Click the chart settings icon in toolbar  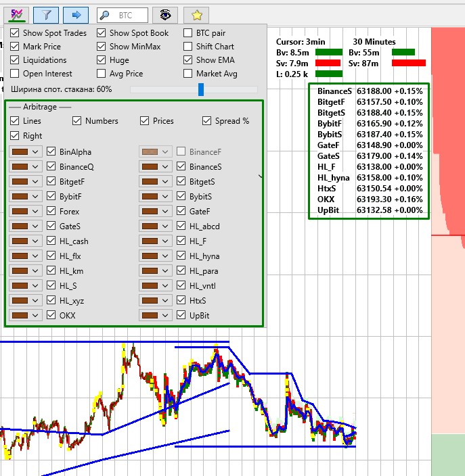16,15
